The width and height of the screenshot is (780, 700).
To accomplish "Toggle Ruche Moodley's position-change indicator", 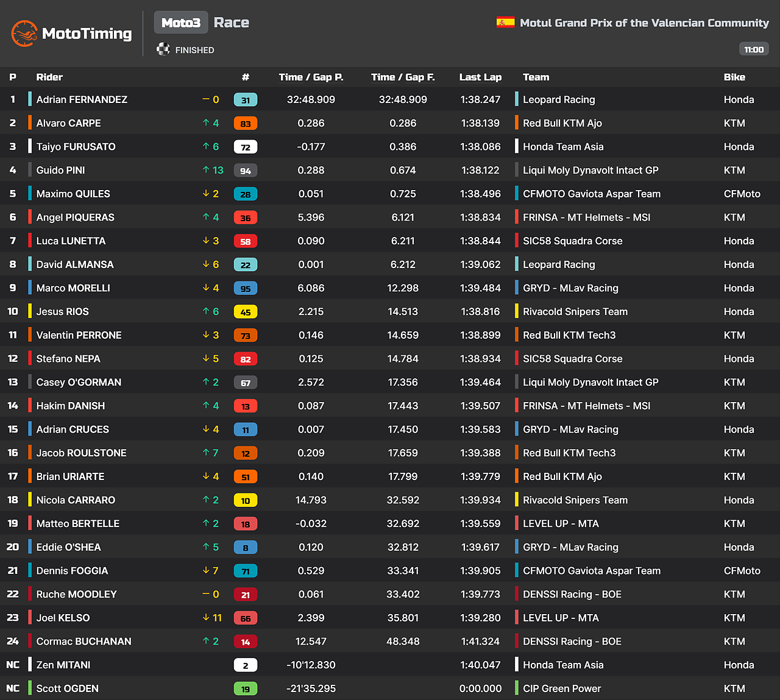I will [210, 594].
